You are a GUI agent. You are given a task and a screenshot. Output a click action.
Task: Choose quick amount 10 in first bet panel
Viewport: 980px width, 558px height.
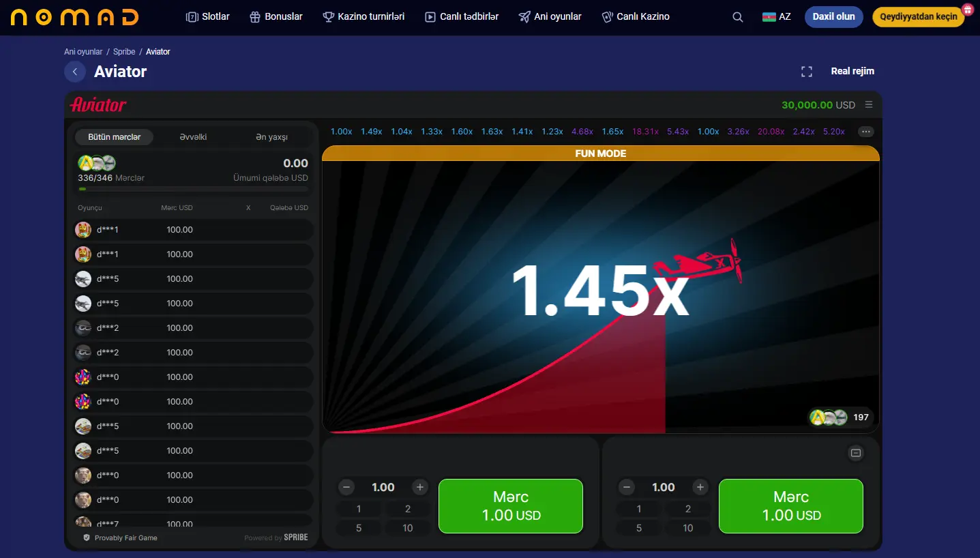coord(408,528)
